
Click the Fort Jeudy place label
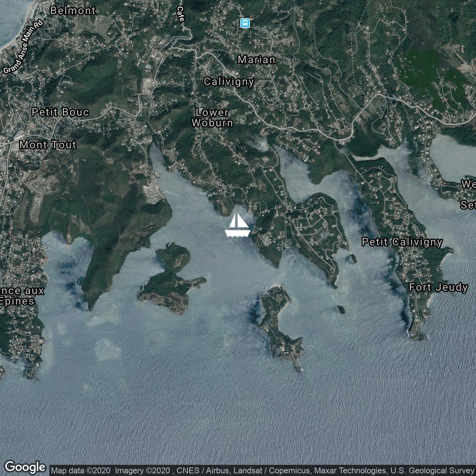tap(438, 287)
